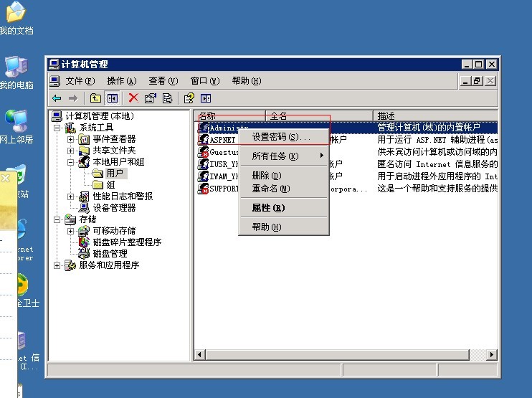532x398 pixels.
Task: Open the 窗口 menu
Action: [205, 81]
